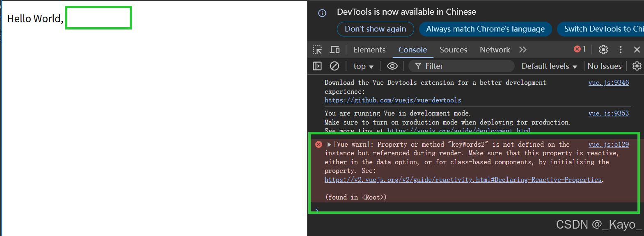
Task: Show the console sidebar
Action: click(317, 66)
